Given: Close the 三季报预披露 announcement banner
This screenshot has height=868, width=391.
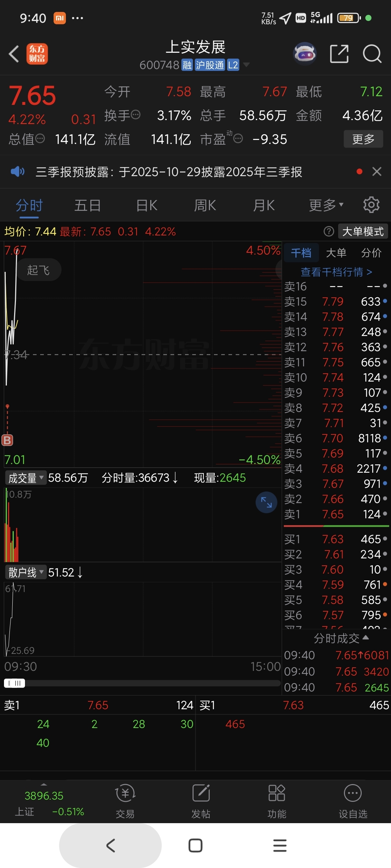Looking at the screenshot, I should pyautogui.click(x=377, y=171).
